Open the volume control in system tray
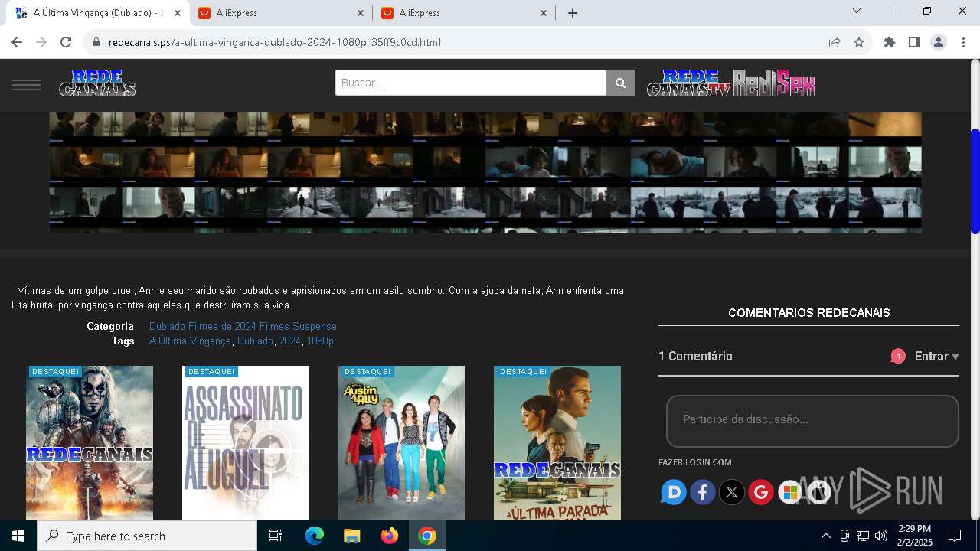The width and height of the screenshot is (980, 551). tap(881, 536)
